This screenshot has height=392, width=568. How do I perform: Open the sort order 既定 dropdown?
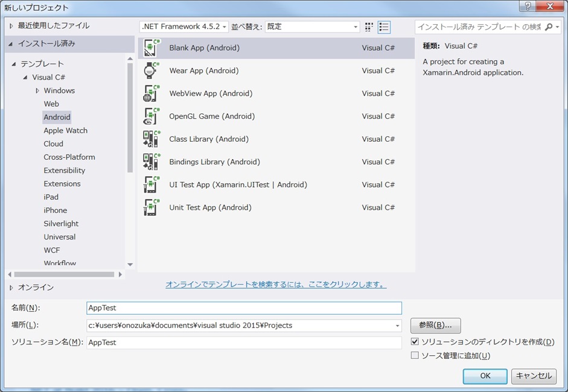(x=312, y=27)
